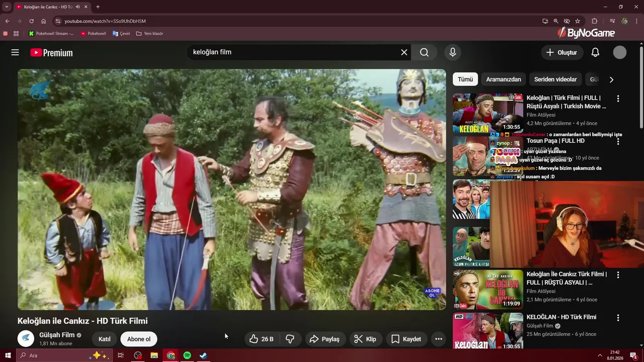This screenshot has height=362, width=644.
Task: Click ABONE OL overlay in video
Action: coord(432,293)
